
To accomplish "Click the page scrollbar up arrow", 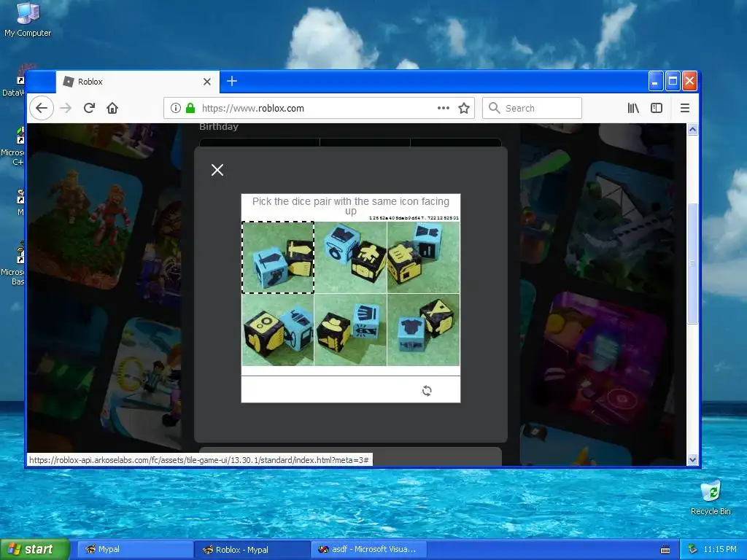I will pos(693,129).
